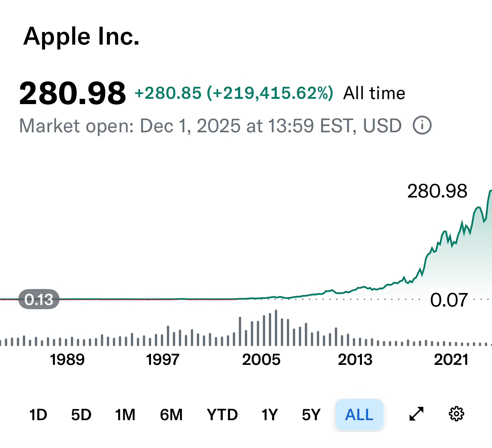Switch to the 5D range
492x448 pixels.
(x=81, y=415)
